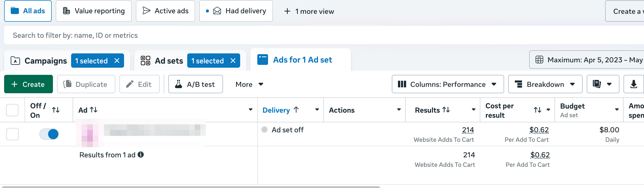
Task: Open the Reports icon dropdown
Action: [x=603, y=84]
